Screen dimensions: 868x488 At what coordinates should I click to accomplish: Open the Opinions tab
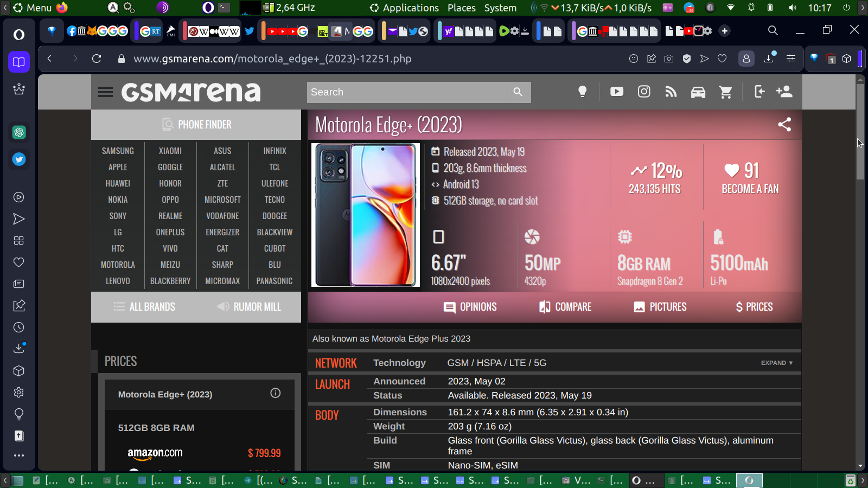coord(470,307)
